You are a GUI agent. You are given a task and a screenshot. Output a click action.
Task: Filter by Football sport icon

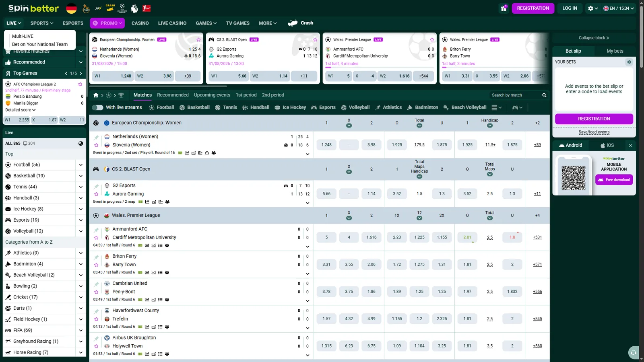pyautogui.click(x=151, y=107)
